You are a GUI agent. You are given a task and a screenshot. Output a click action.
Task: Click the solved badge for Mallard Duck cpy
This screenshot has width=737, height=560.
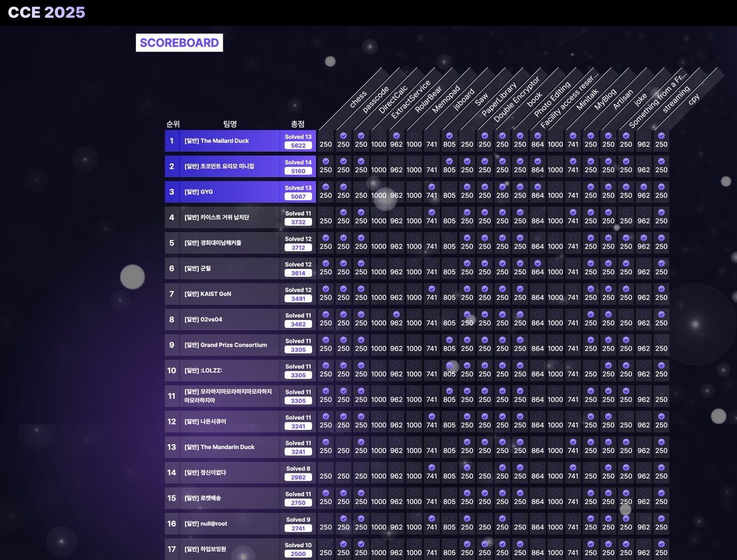pos(661,136)
